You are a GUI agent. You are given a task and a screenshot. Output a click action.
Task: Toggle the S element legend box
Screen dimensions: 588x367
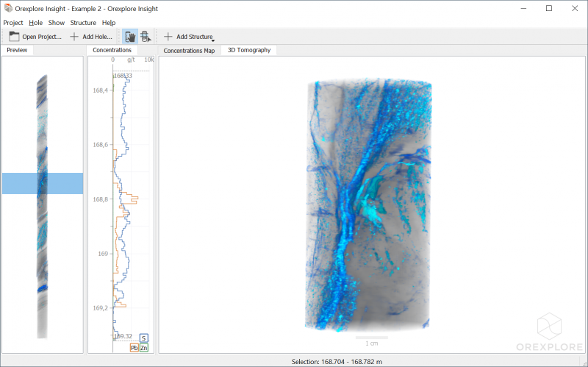[x=143, y=338]
